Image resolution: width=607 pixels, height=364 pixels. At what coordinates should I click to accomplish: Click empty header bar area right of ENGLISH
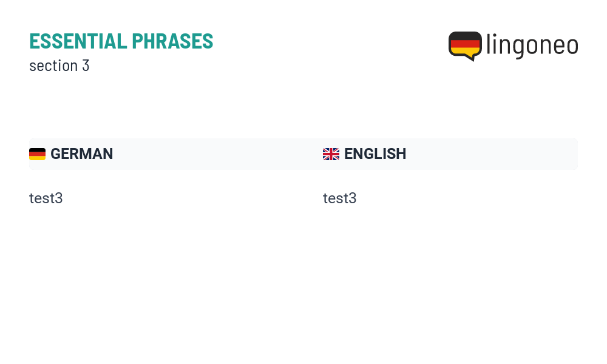pos(492,154)
